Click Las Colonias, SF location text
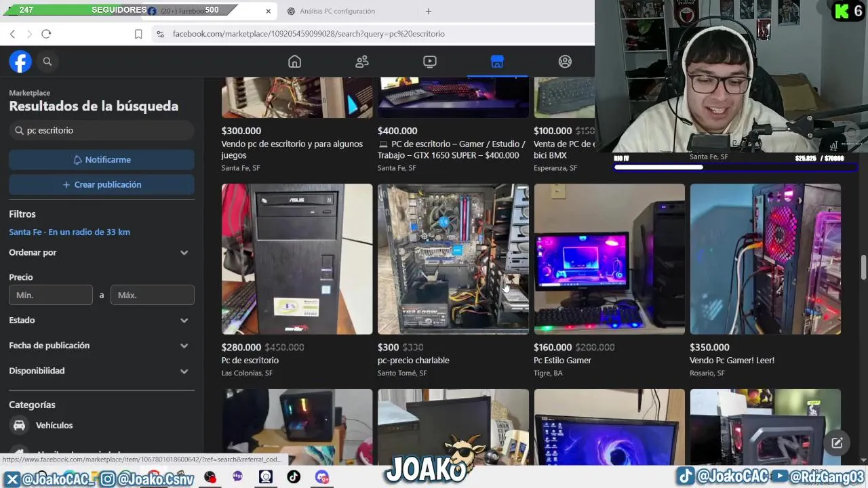 [x=247, y=373]
